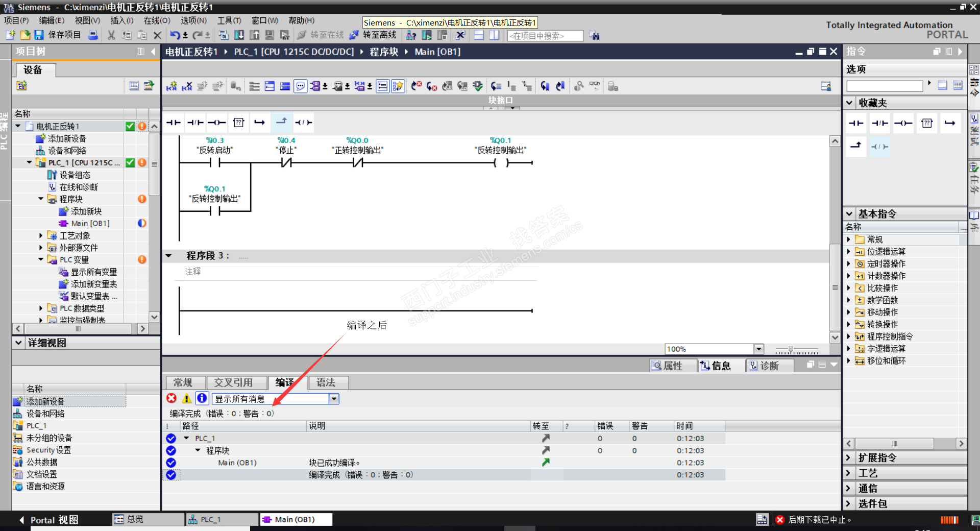This screenshot has height=531, width=980.
Task: Click the search-in-project binoculars icon
Action: tap(594, 35)
